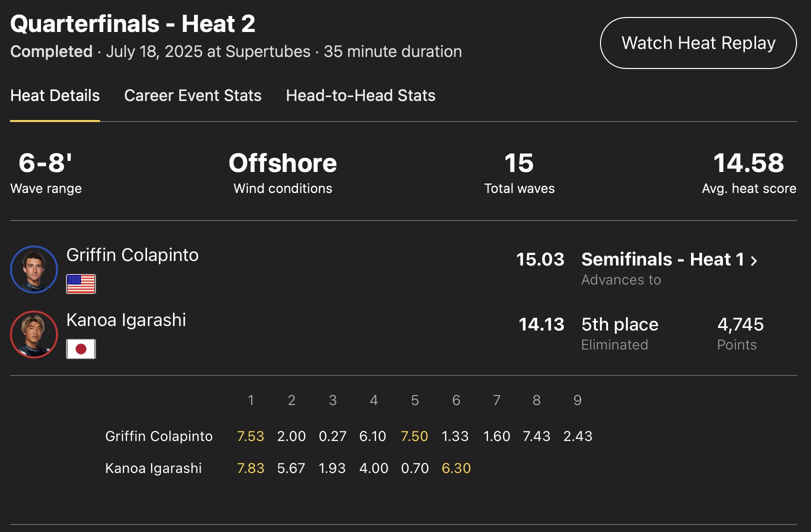Click Igarashi's 14.13 heat total
811x532 pixels.
[541, 324]
